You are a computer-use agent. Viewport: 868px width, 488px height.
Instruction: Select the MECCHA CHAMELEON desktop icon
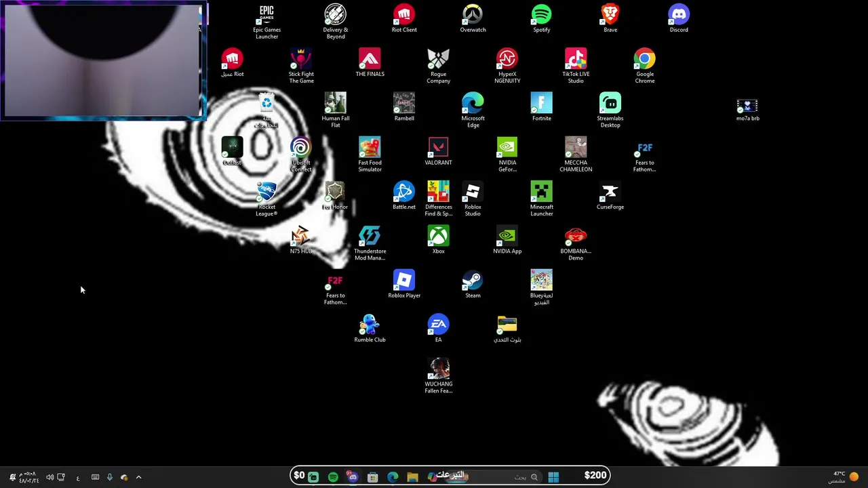(x=576, y=155)
